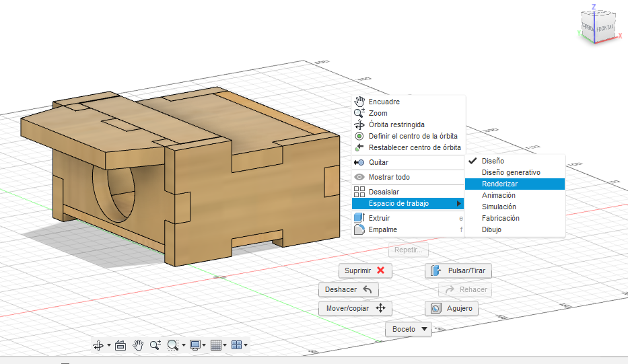Click the Definir centro de órbita icon
Screen dimensions: 628x364
(359, 136)
